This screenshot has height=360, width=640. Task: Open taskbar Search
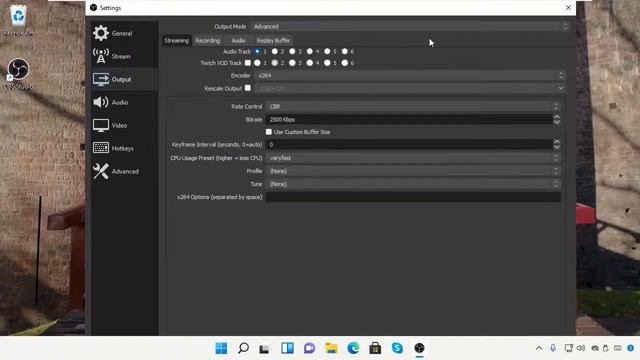click(x=243, y=348)
